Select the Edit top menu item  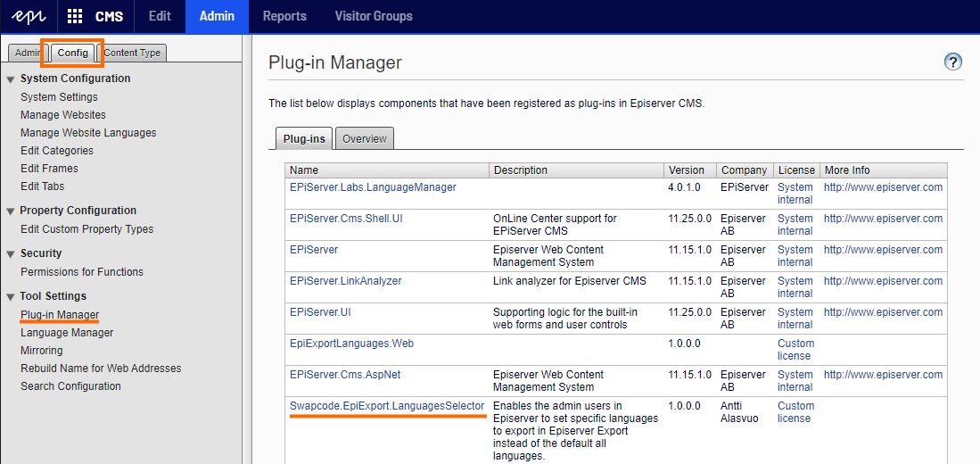pyautogui.click(x=160, y=16)
